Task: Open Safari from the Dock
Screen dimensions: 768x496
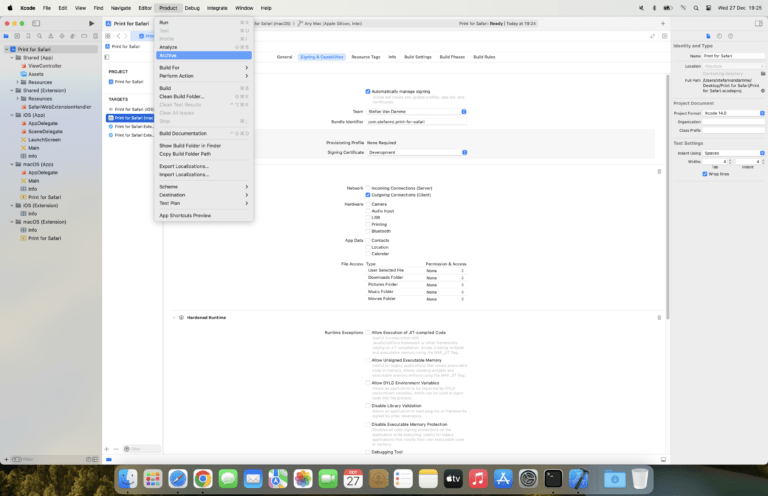Action: (178, 479)
